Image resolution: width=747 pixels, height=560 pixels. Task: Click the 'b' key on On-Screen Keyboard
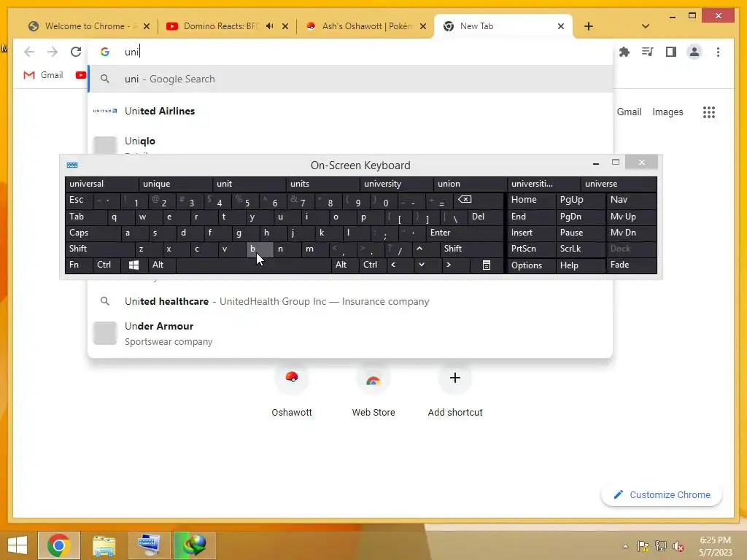(x=260, y=249)
